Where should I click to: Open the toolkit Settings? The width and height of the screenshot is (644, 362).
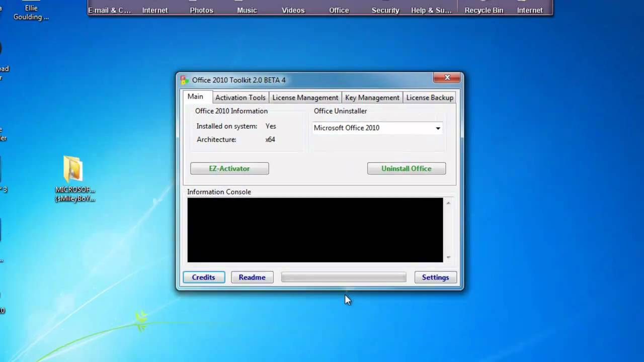coord(435,277)
